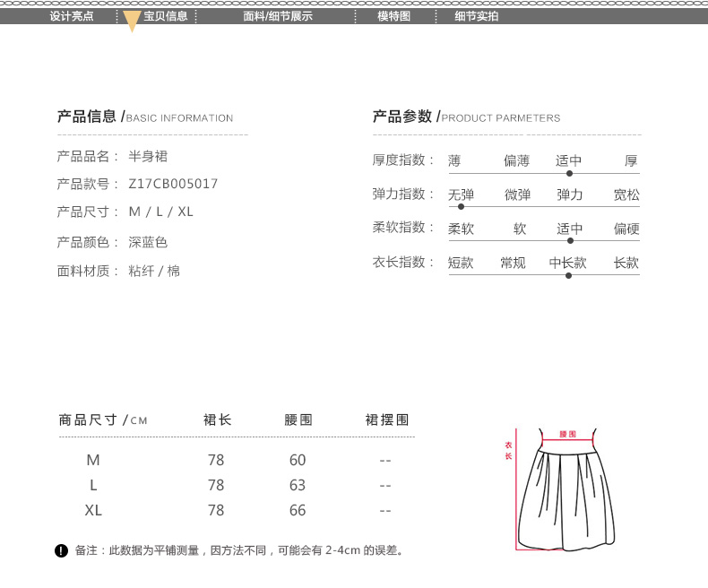The image size is (708, 588).
Task: Click the product code Z17CB005017
Action: 174,184
